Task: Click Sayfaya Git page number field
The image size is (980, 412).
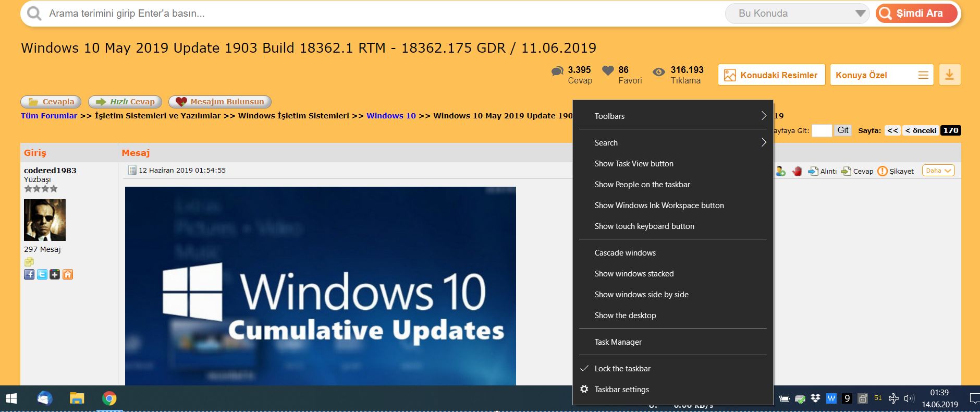Action: coord(822,130)
